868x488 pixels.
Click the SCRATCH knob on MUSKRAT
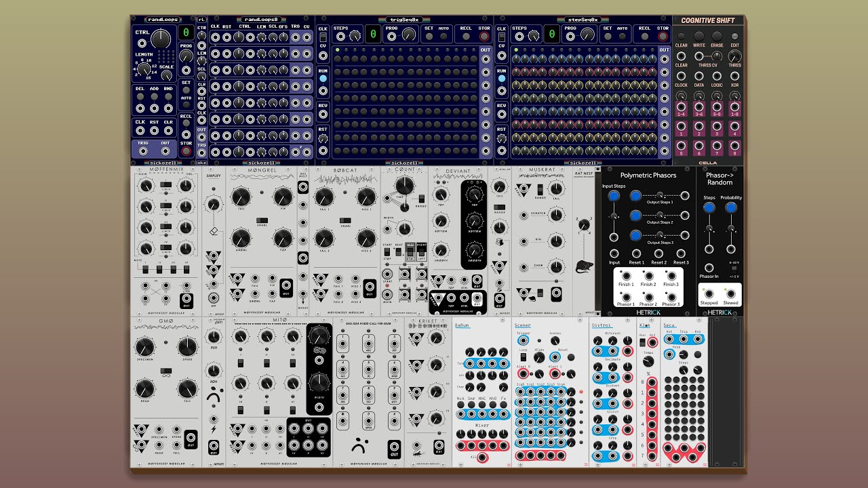pyautogui.click(x=556, y=214)
